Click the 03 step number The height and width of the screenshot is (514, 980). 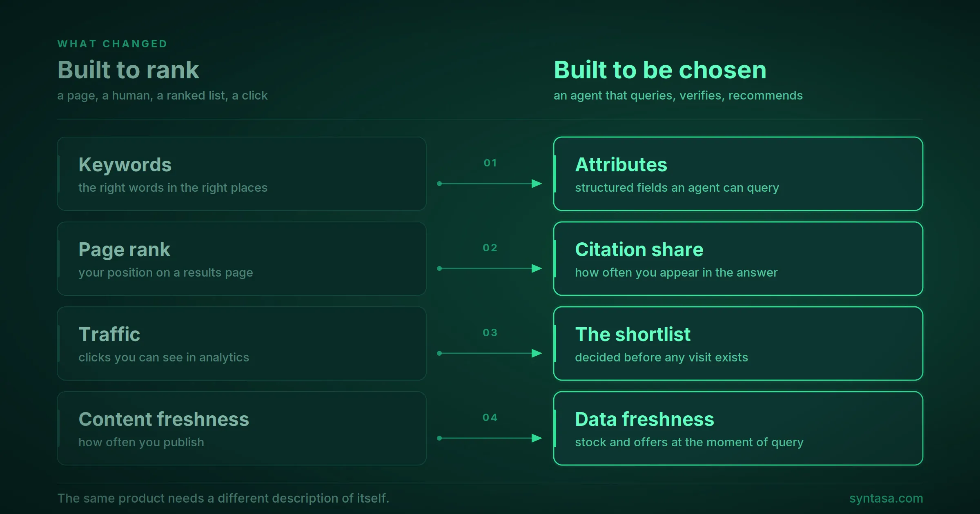(x=490, y=332)
